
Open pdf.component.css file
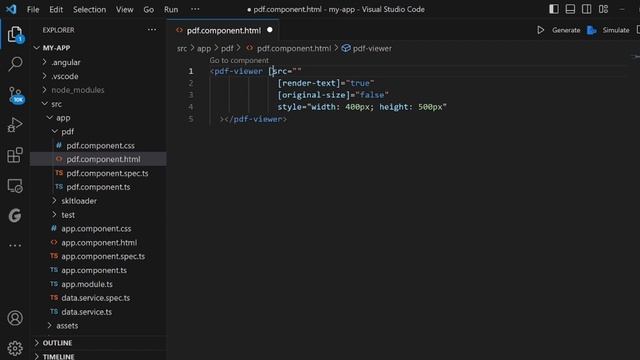coord(100,146)
